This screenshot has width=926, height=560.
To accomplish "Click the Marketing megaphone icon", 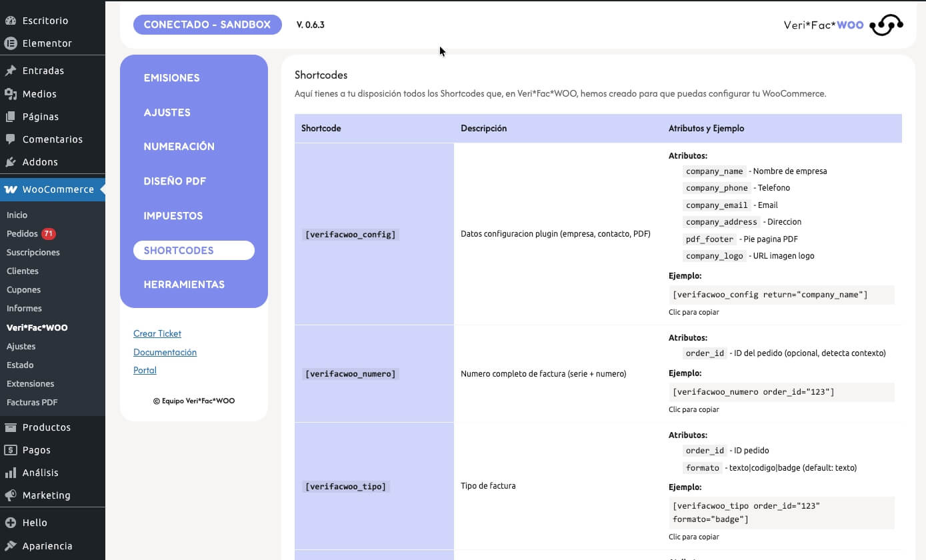I will click(11, 495).
